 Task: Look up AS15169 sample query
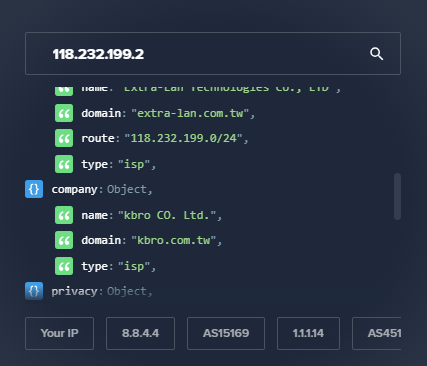[x=226, y=333]
